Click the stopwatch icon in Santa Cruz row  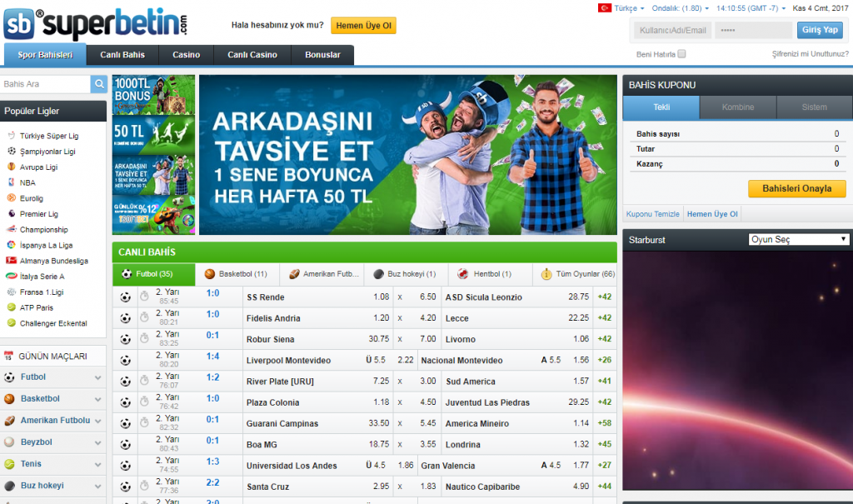coord(144,486)
